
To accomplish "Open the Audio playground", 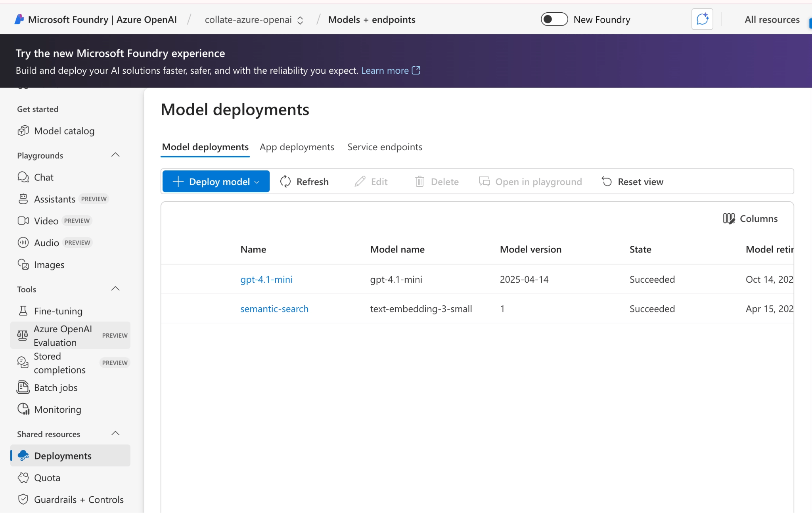I will (54, 243).
